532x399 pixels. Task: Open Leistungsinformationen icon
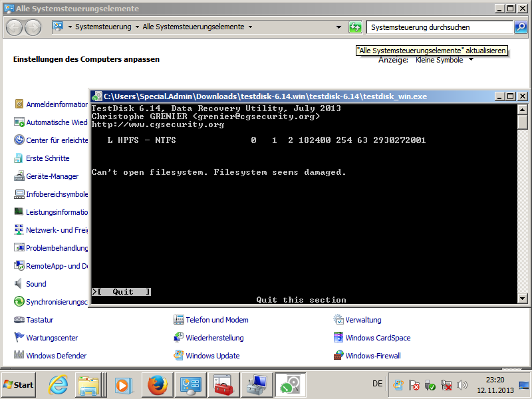point(19,211)
